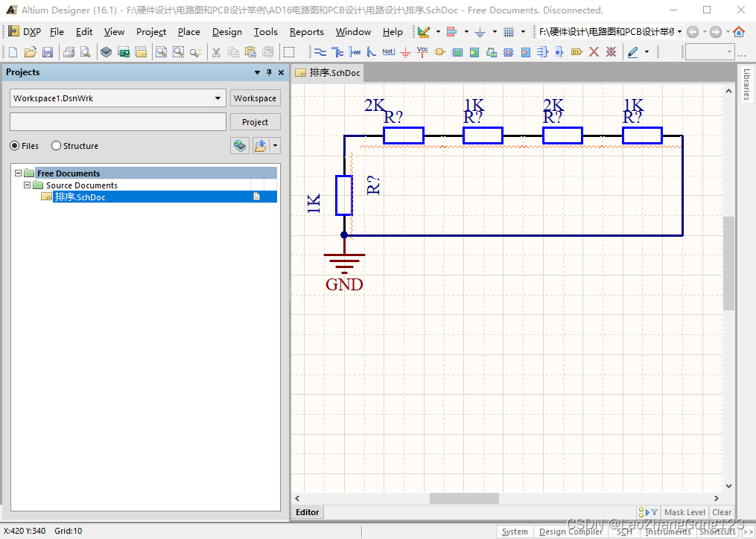Open the Reports menu
The height and width of the screenshot is (539, 756).
(x=307, y=32)
